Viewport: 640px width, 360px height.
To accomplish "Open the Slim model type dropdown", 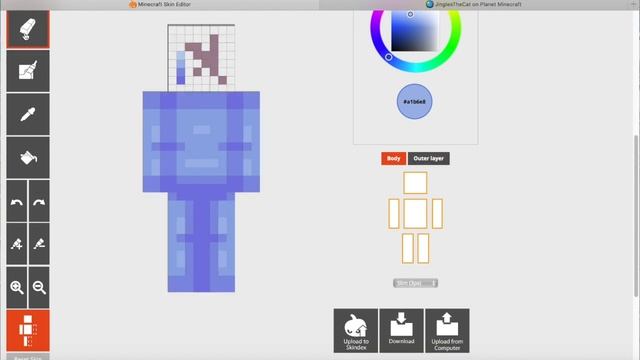I will click(x=415, y=283).
